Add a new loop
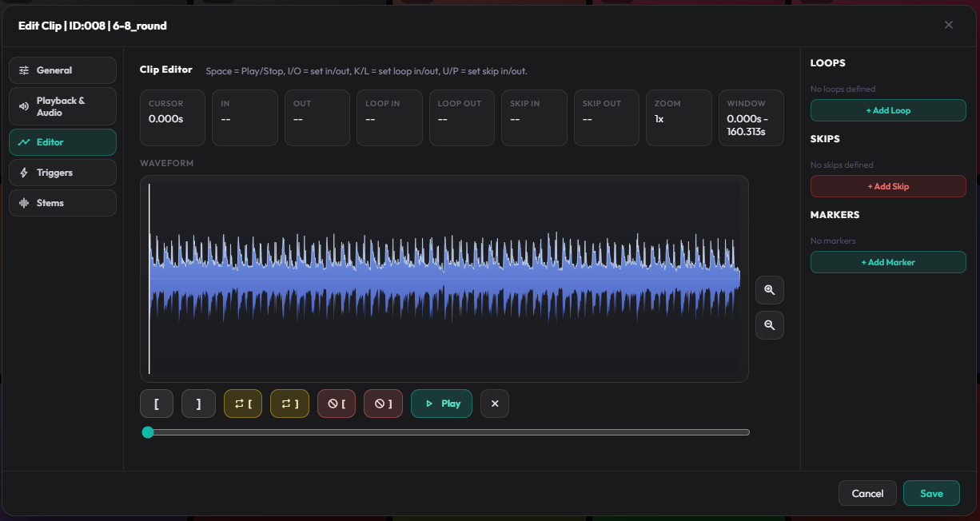Image resolution: width=980 pixels, height=521 pixels. 888,110
